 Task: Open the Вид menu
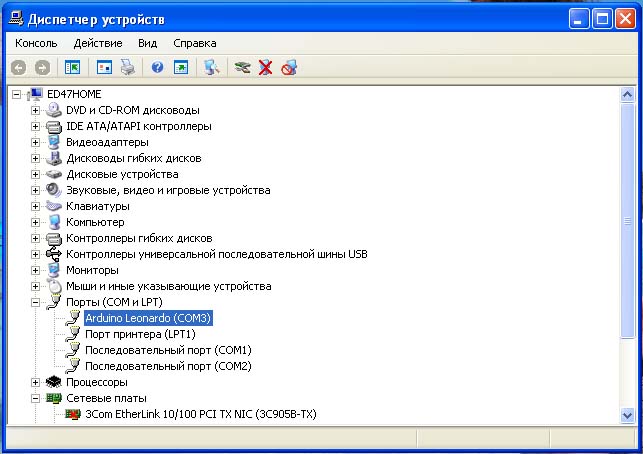click(x=148, y=43)
